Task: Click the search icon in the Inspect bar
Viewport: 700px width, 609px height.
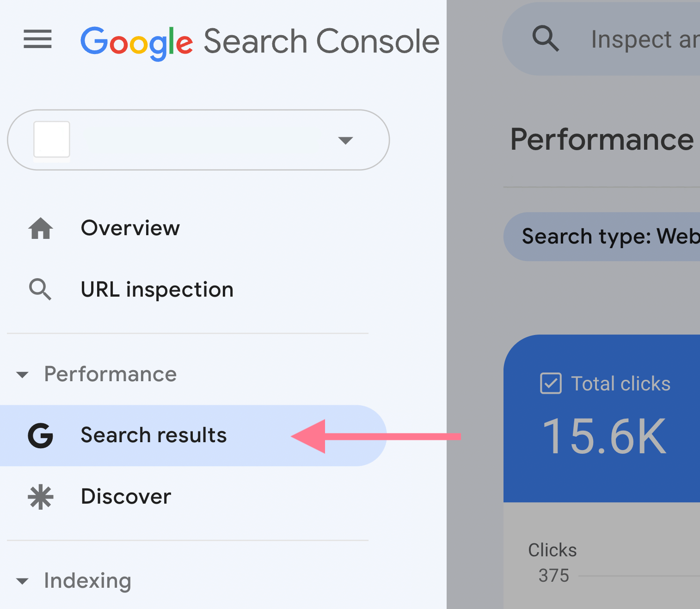Action: [x=546, y=39]
